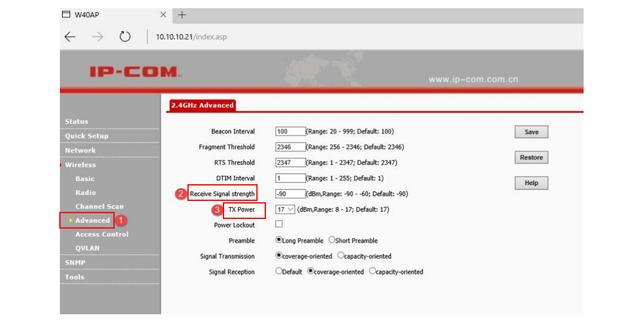Click the Signal Reception label
Screen dimensions: 644x322
232,272
